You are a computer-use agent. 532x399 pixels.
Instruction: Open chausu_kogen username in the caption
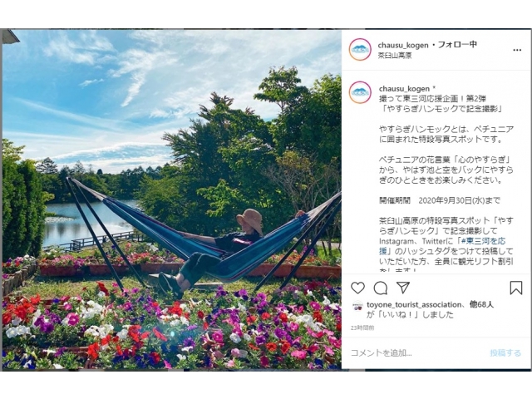click(404, 89)
